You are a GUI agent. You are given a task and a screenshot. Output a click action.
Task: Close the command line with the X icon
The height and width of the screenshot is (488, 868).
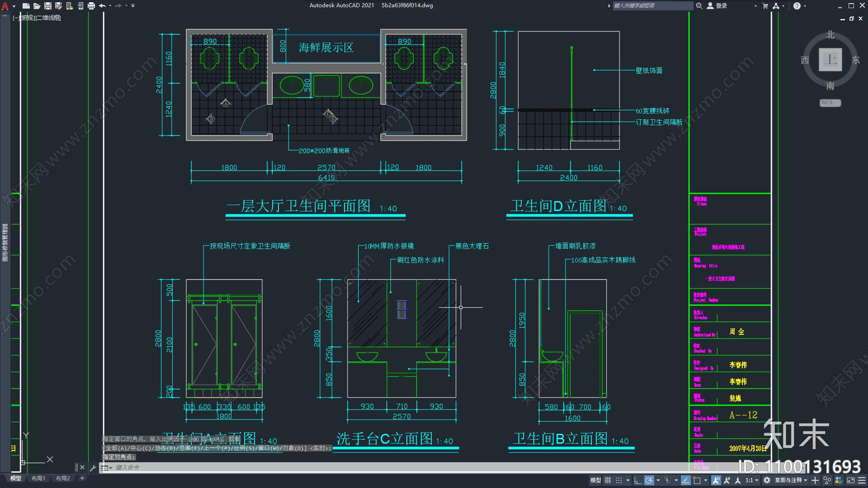pyautogui.click(x=82, y=467)
